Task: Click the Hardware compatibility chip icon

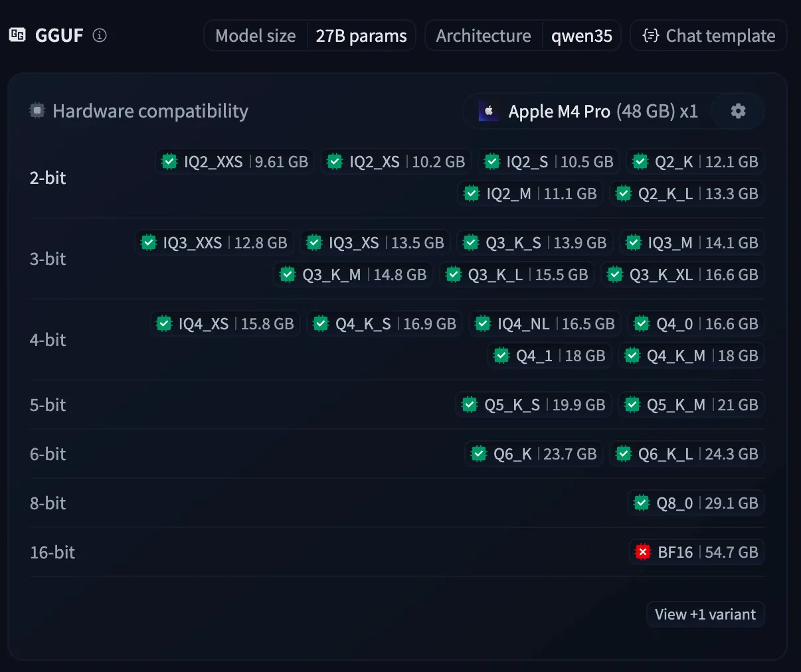Action: (37, 110)
